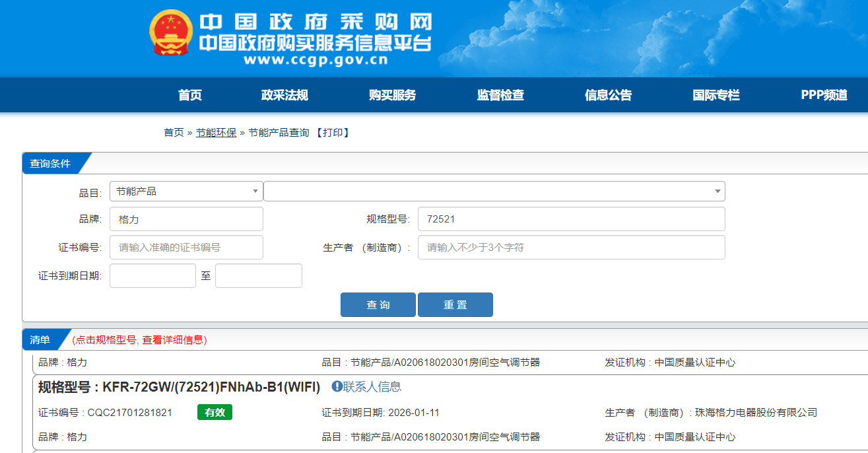The width and height of the screenshot is (868, 453).
Task: Click manufacturer 珠海格力电器股份有限公司 text
Action: 756,413
